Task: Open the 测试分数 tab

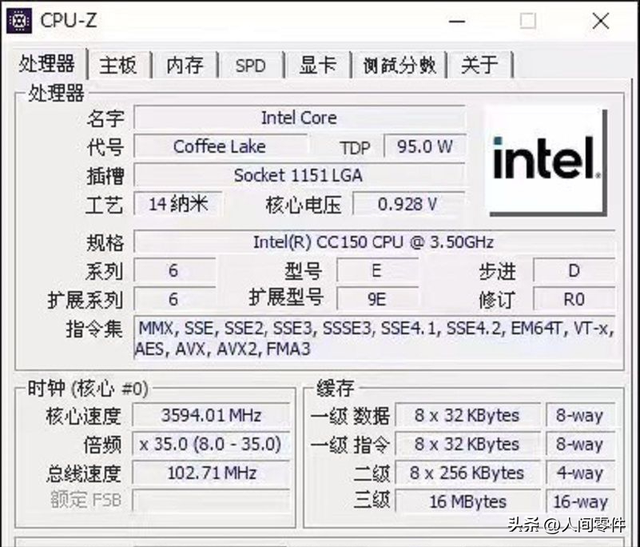Action: 400,65
